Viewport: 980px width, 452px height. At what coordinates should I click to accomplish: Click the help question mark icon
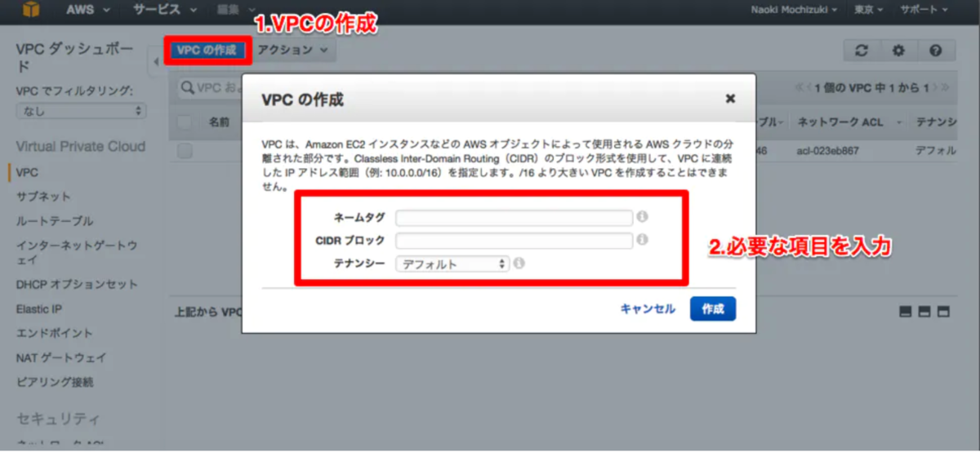pyautogui.click(x=936, y=51)
